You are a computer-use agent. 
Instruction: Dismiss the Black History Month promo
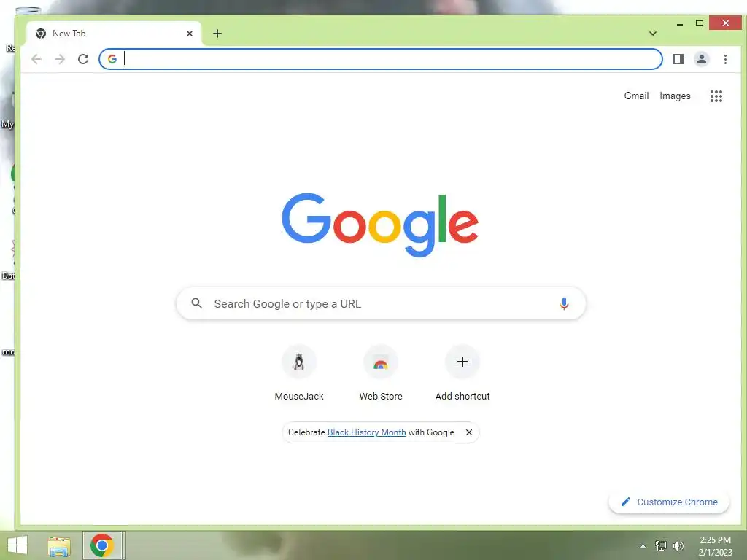[469, 432]
